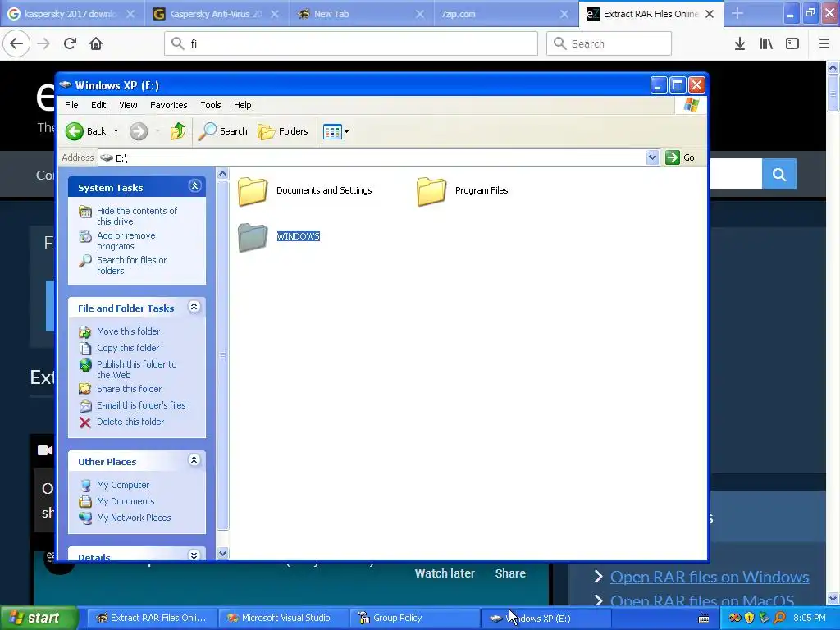The width and height of the screenshot is (840, 630).
Task: Click Add or remove programs
Action: 126,240
